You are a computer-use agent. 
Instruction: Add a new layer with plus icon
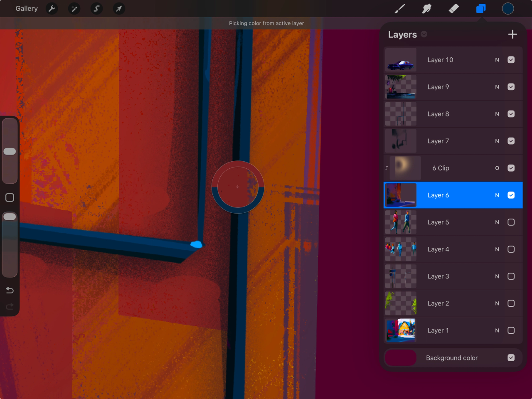click(x=512, y=34)
